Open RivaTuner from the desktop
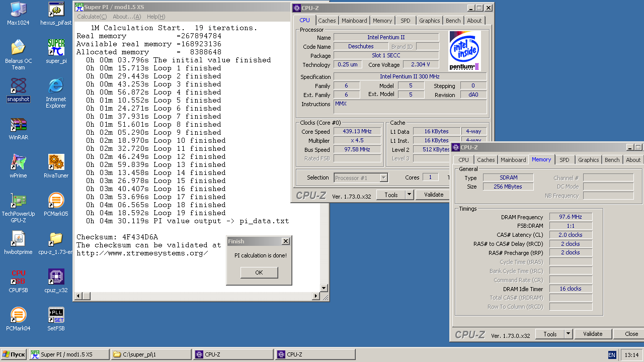The image size is (644, 362). pyautogui.click(x=56, y=162)
